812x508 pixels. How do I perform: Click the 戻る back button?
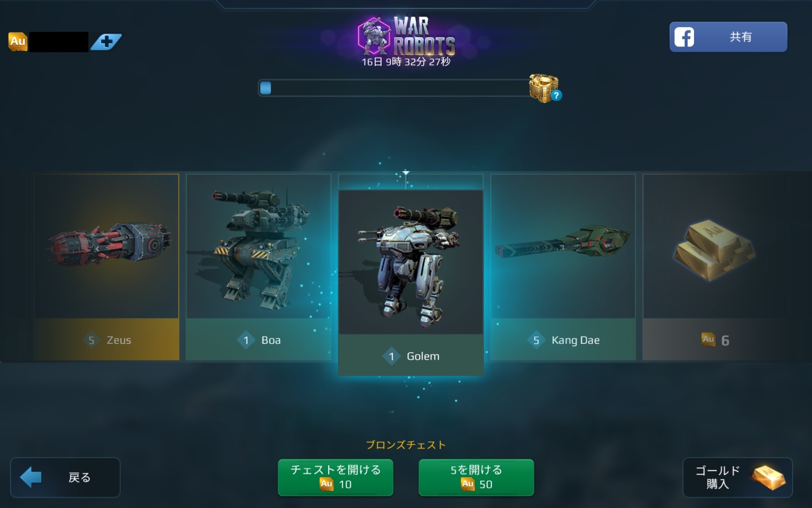[x=65, y=477]
